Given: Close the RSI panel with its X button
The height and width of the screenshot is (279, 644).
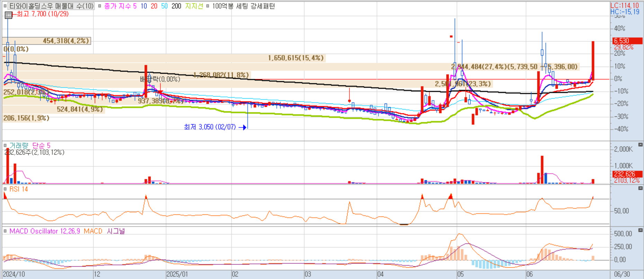Looking at the screenshot, I should click(x=640, y=188).
